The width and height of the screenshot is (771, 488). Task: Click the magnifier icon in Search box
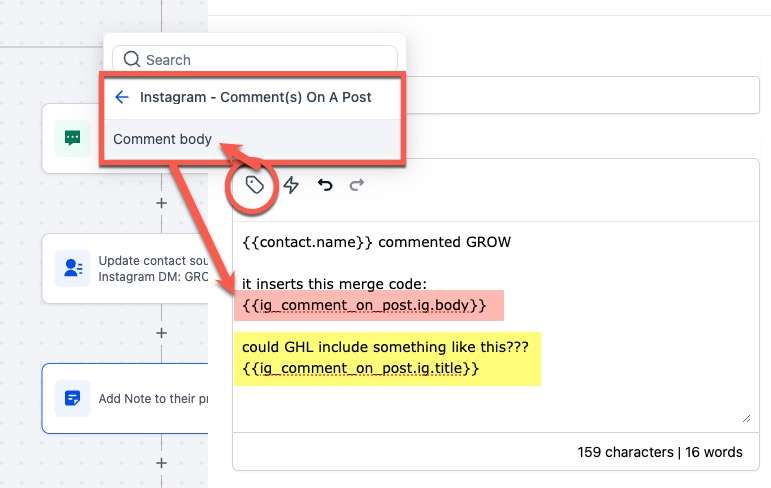pyautogui.click(x=131, y=60)
